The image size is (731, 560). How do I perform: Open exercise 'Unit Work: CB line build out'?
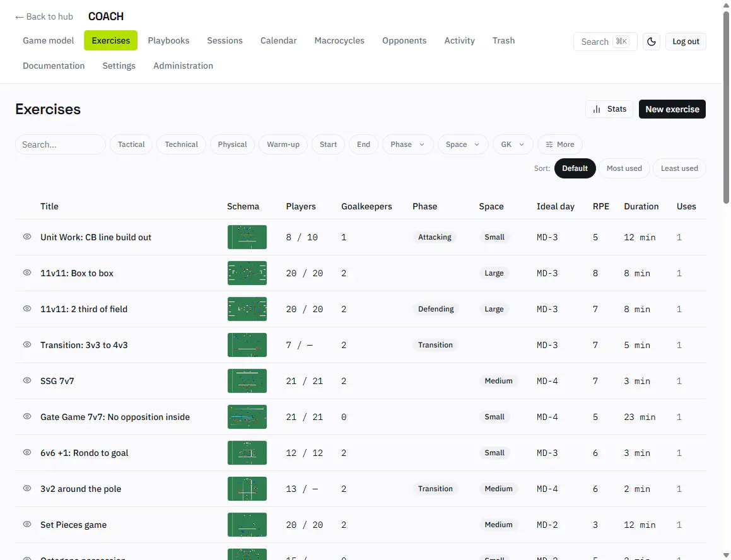(96, 237)
